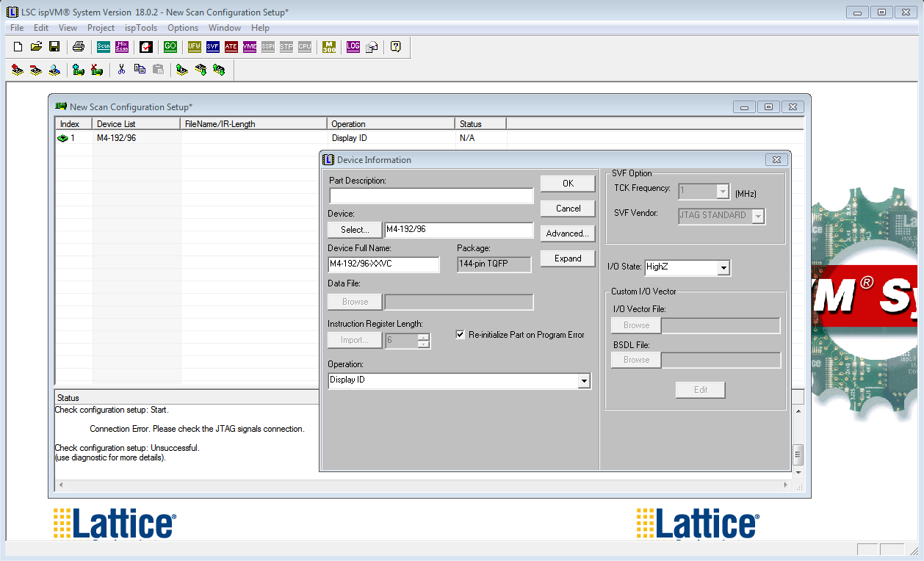This screenshot has width=924, height=561.
Task: Click the Custom I/O Vector Edit button
Action: point(701,390)
